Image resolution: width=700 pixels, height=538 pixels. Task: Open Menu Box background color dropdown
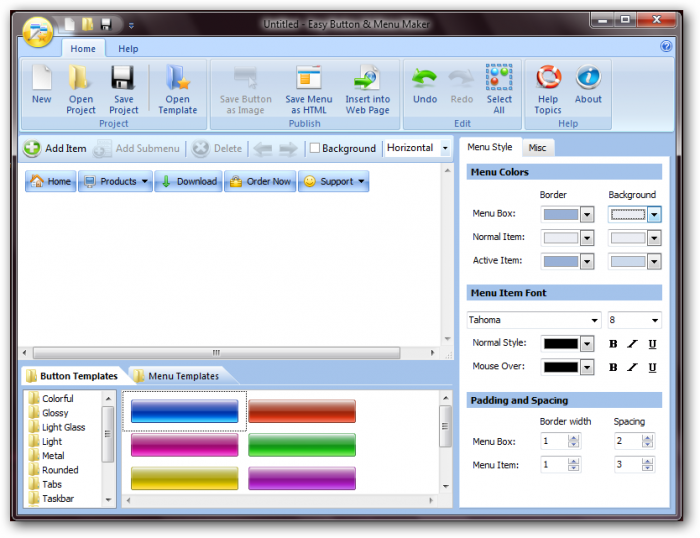pos(654,215)
